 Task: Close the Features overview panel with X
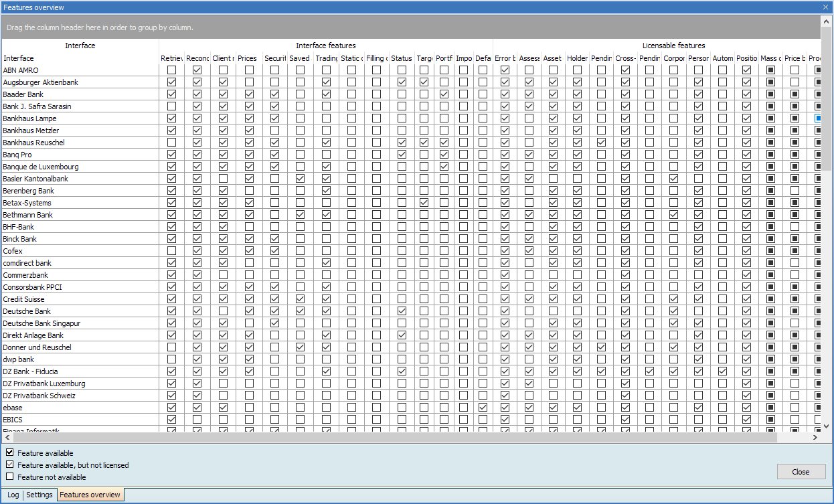[x=825, y=7]
